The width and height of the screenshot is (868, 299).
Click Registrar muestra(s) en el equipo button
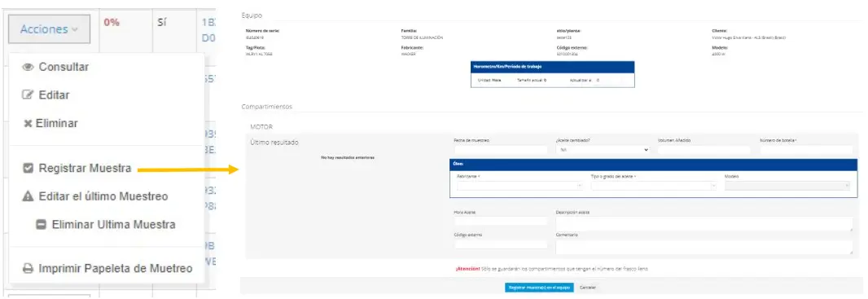pos(539,288)
